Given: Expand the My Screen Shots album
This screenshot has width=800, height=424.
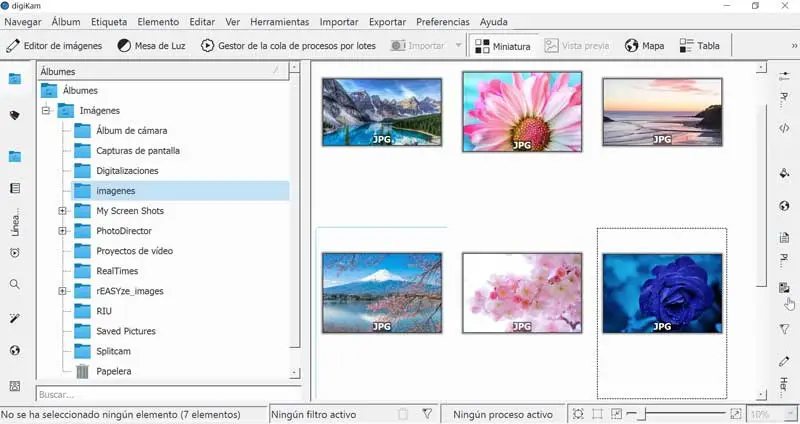Looking at the screenshot, I should 62,211.
